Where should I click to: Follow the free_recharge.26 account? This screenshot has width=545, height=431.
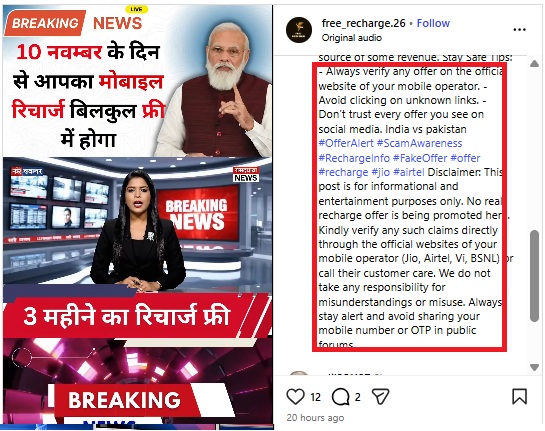point(433,23)
